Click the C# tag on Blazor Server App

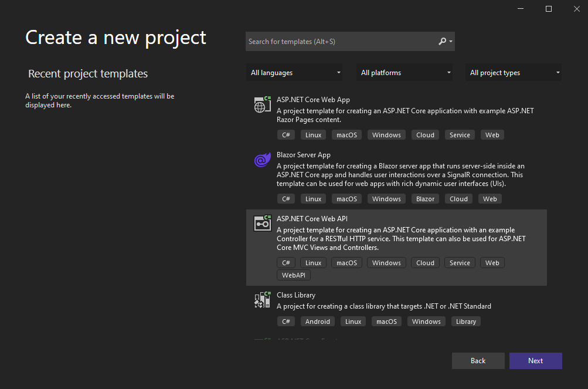tap(285, 199)
